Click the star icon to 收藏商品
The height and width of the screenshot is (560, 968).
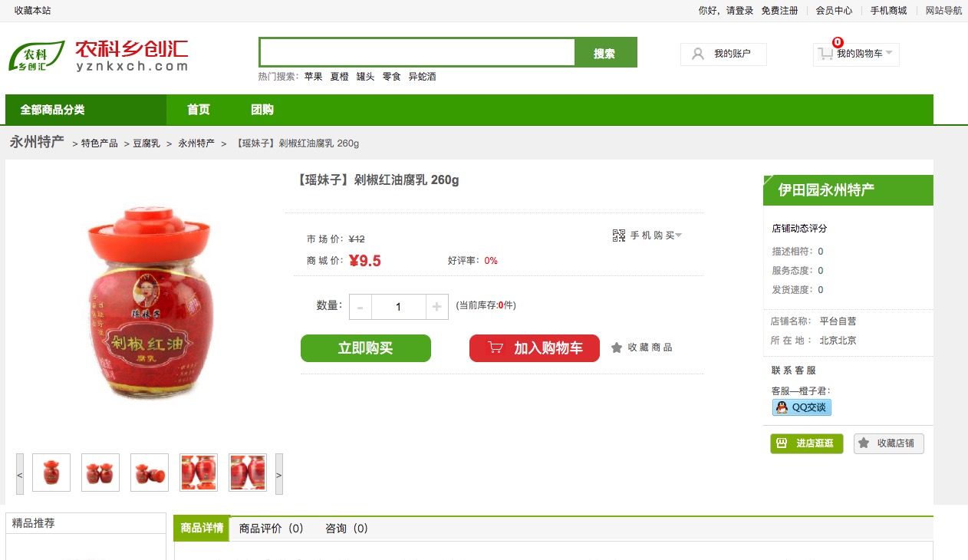(617, 348)
